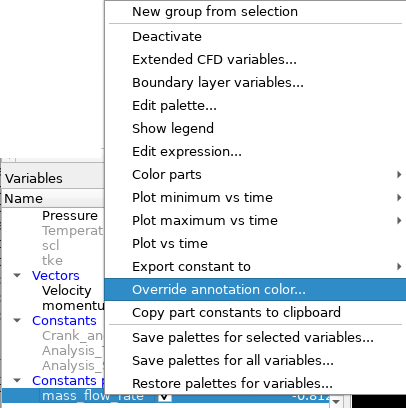406x408 pixels.
Task: Choose Restore palettes for variables
Action: [x=255, y=383]
